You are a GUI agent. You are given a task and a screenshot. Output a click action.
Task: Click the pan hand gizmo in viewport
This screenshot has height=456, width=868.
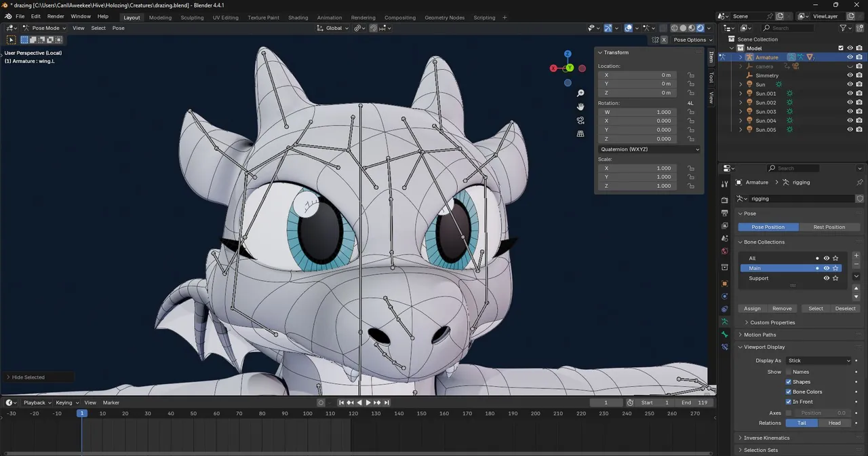point(580,107)
